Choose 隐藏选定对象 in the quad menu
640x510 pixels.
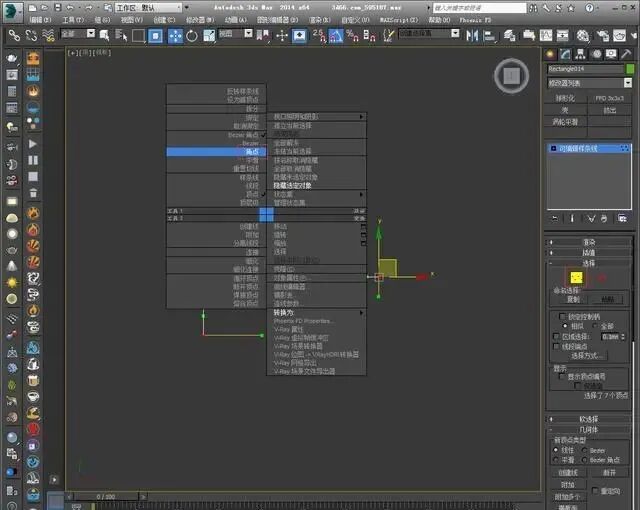293,186
